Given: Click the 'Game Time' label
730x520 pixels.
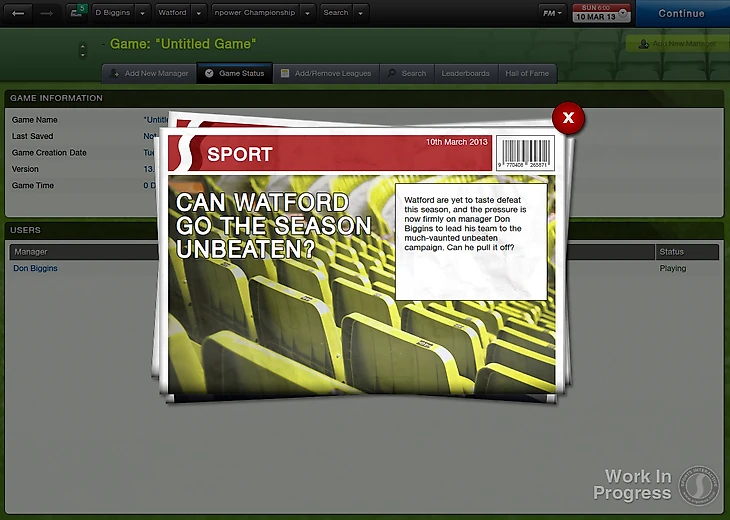Looking at the screenshot, I should [x=33, y=185].
